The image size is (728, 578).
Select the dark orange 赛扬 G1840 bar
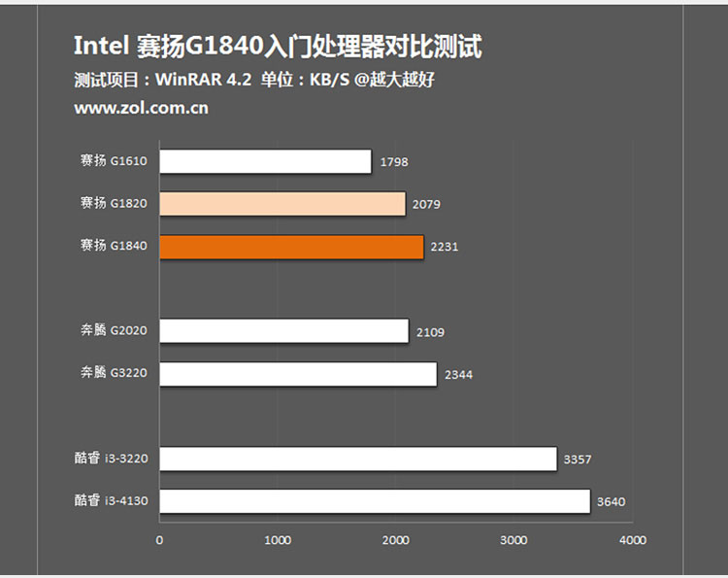click(291, 247)
